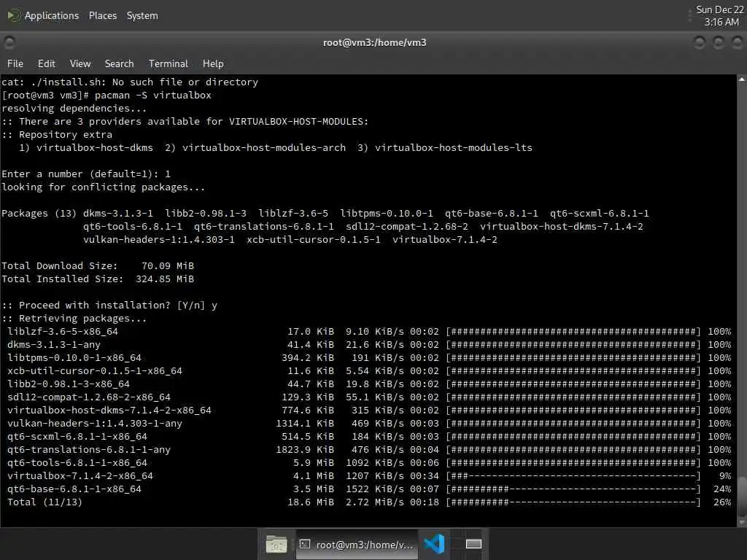The image size is (747, 560).
Task: Open the terminal Help menu
Action: pyautogui.click(x=213, y=63)
